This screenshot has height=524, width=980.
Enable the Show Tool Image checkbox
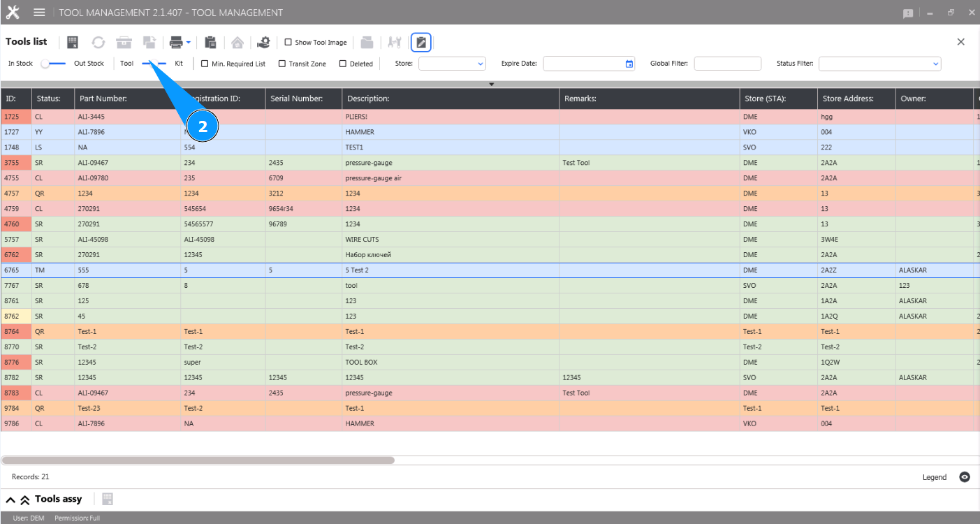click(x=288, y=43)
